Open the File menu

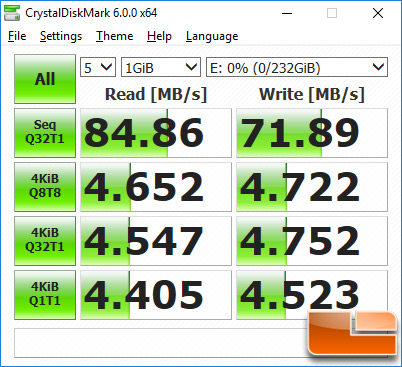pos(17,36)
